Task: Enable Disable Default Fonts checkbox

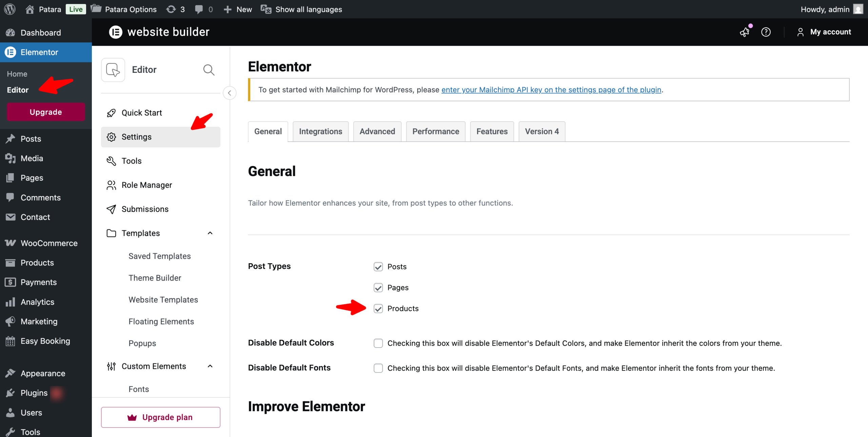Action: (x=378, y=368)
